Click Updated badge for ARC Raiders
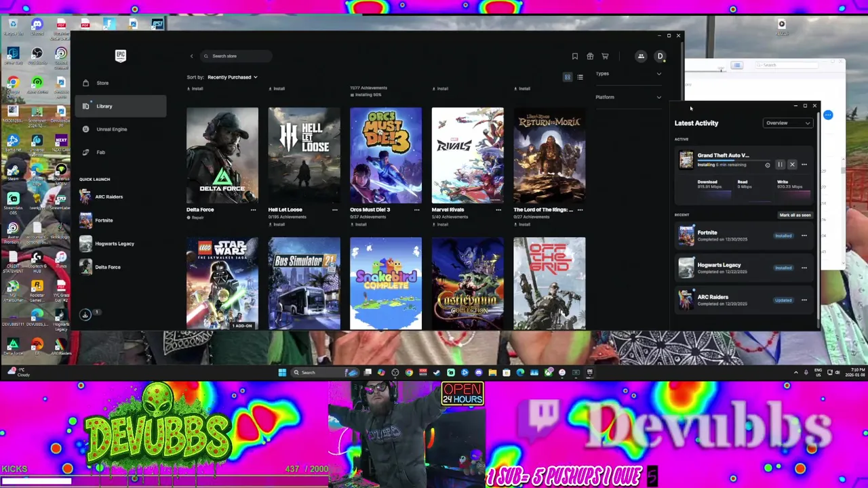 coord(783,300)
